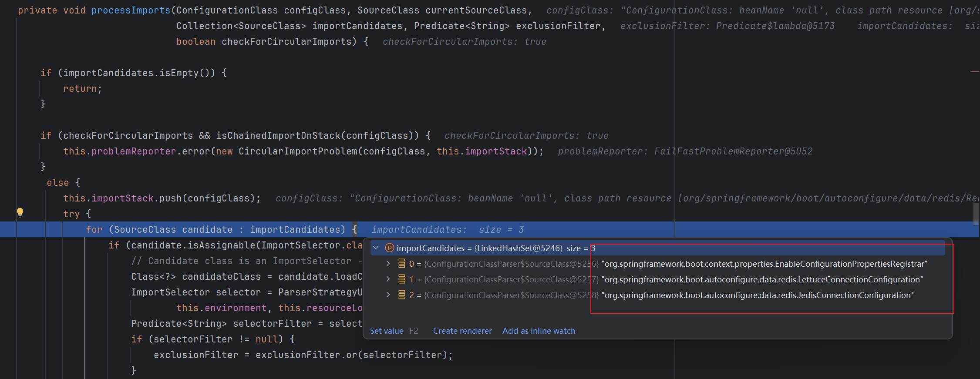Click the list icon of element 0

(x=402, y=264)
